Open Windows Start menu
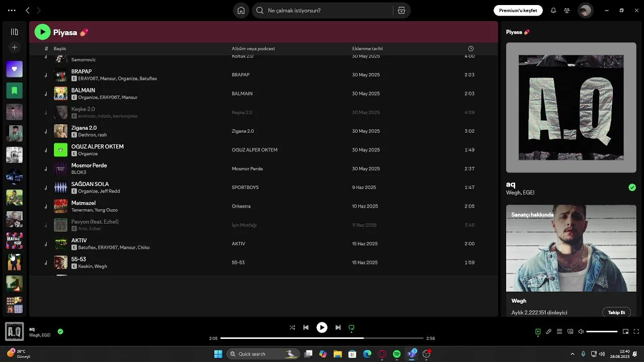The width and height of the screenshot is (644, 362). coord(218,354)
